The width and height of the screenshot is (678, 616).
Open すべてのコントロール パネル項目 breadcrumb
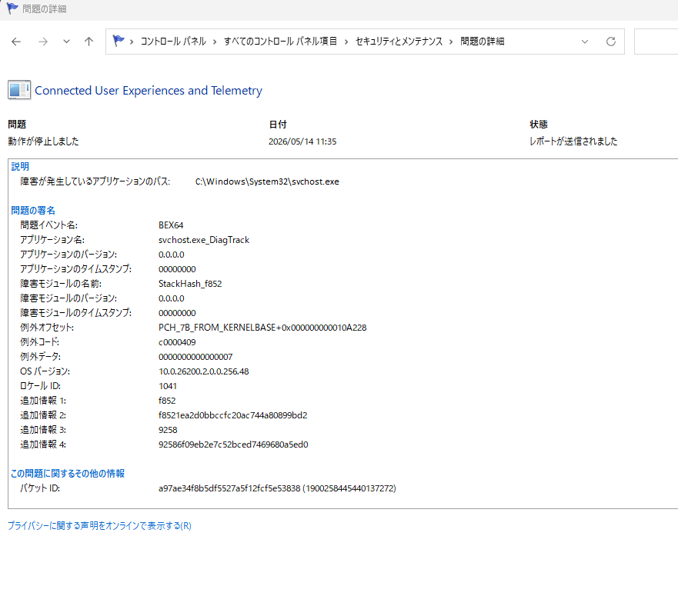[x=280, y=42]
